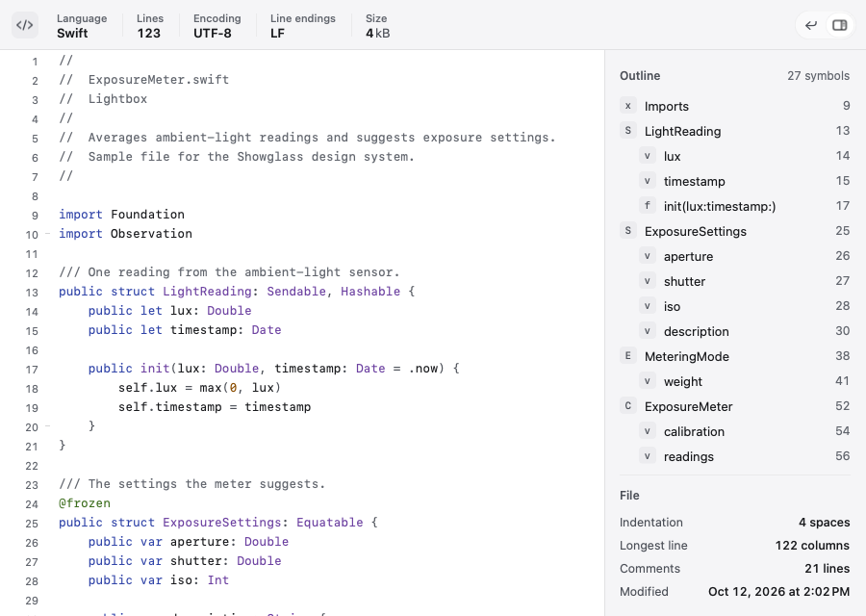Click the Modified date Oct 12, 2026
The width and height of the screenshot is (866, 616).
click(778, 592)
